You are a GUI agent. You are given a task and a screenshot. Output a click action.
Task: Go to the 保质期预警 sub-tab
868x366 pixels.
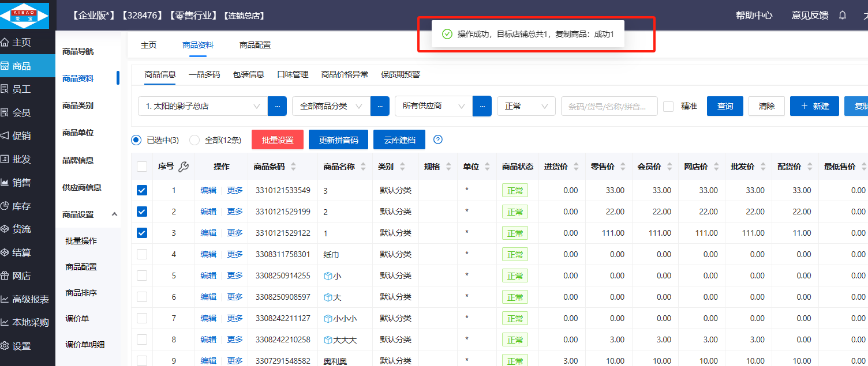[x=401, y=74]
